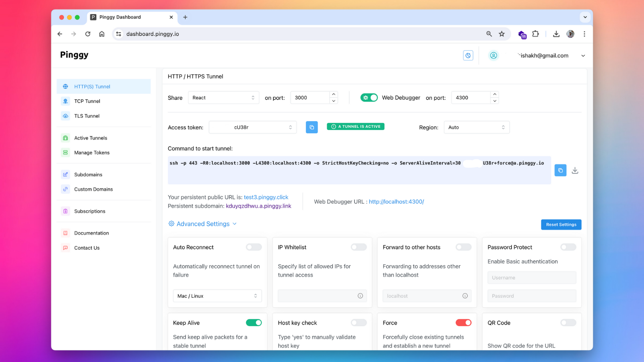Open the Mac / Linux OS dropdown
The height and width of the screenshot is (362, 644).
pos(217,296)
